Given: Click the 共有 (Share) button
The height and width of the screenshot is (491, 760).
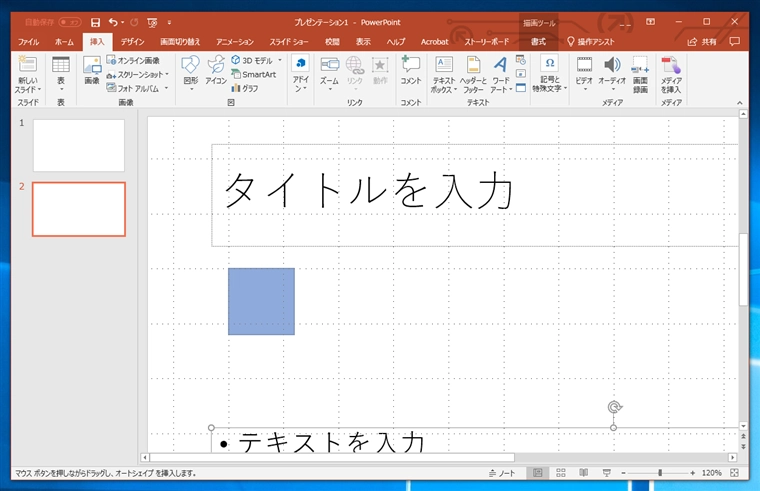Looking at the screenshot, I should [x=702, y=42].
